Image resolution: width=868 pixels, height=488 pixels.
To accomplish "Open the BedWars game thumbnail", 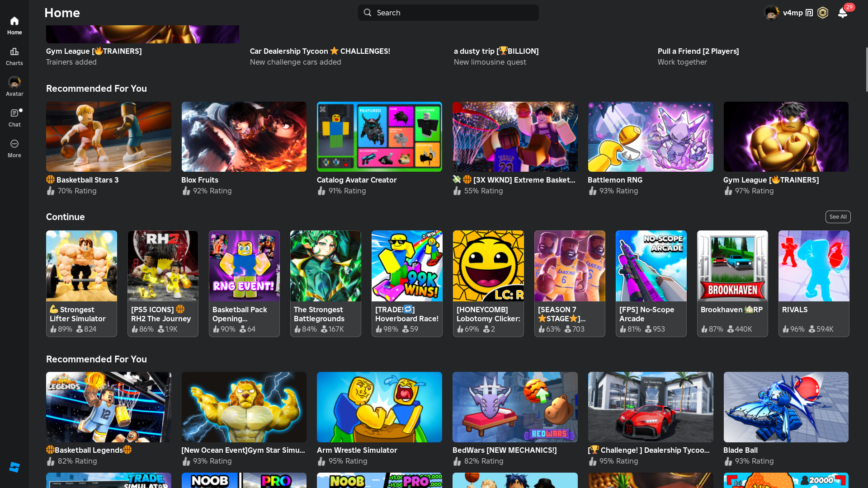I will coord(514,407).
